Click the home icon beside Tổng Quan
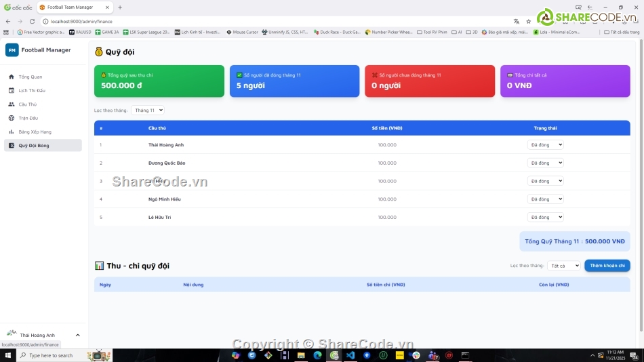The height and width of the screenshot is (362, 644). [x=12, y=77]
